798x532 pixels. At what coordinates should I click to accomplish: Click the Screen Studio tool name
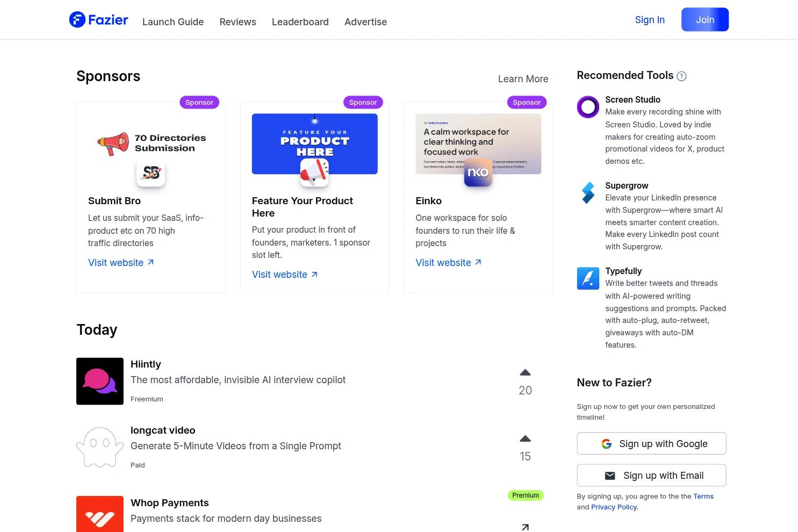(632, 100)
